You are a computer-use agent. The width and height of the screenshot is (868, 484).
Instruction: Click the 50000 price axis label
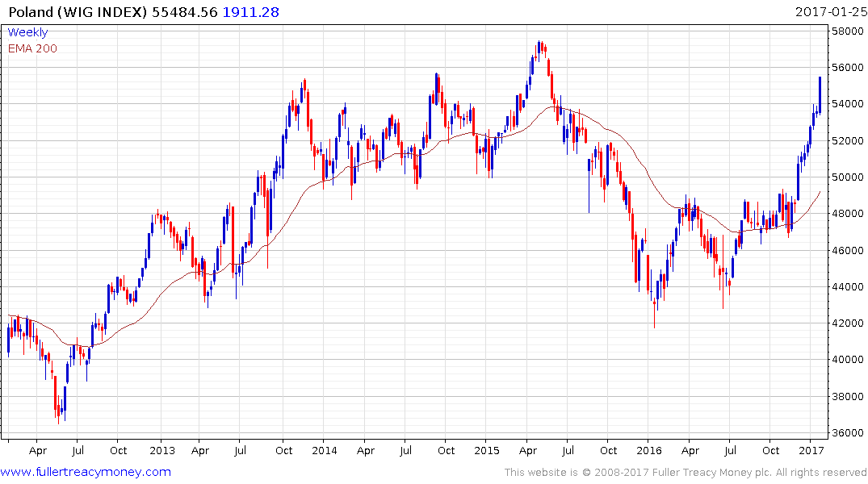[x=848, y=177]
